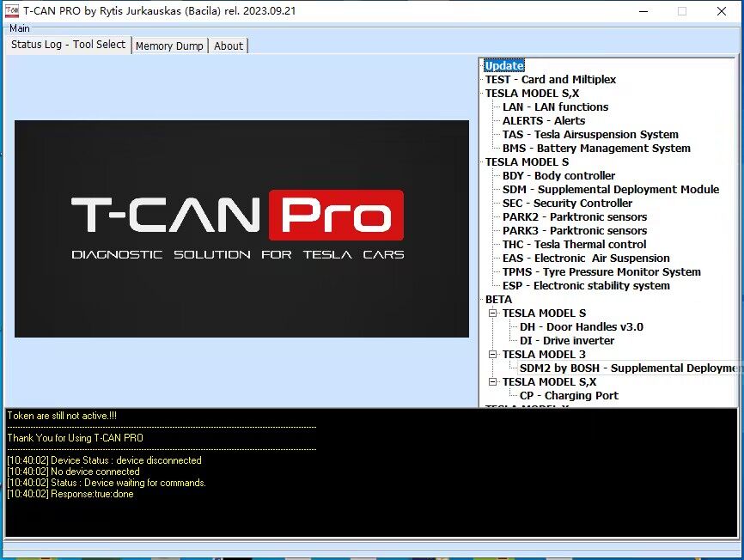Switch to the Memory Dump tab
744x560 pixels.
tap(169, 46)
